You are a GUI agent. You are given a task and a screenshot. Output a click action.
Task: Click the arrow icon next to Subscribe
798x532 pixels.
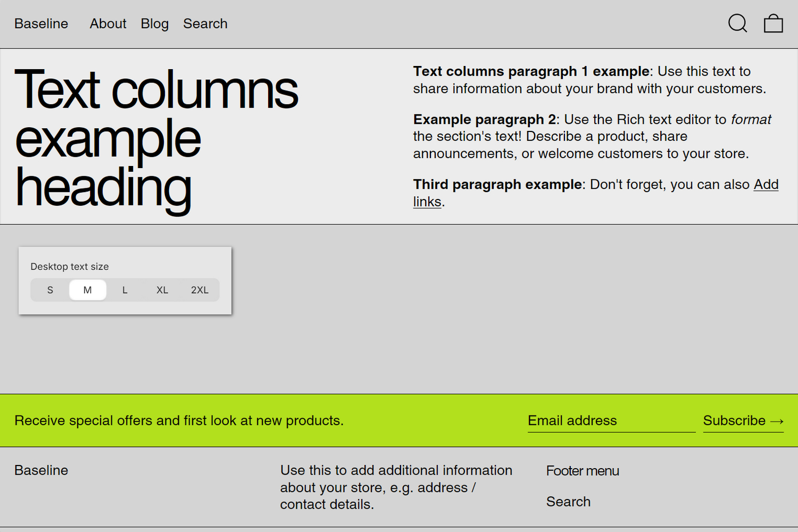777,421
